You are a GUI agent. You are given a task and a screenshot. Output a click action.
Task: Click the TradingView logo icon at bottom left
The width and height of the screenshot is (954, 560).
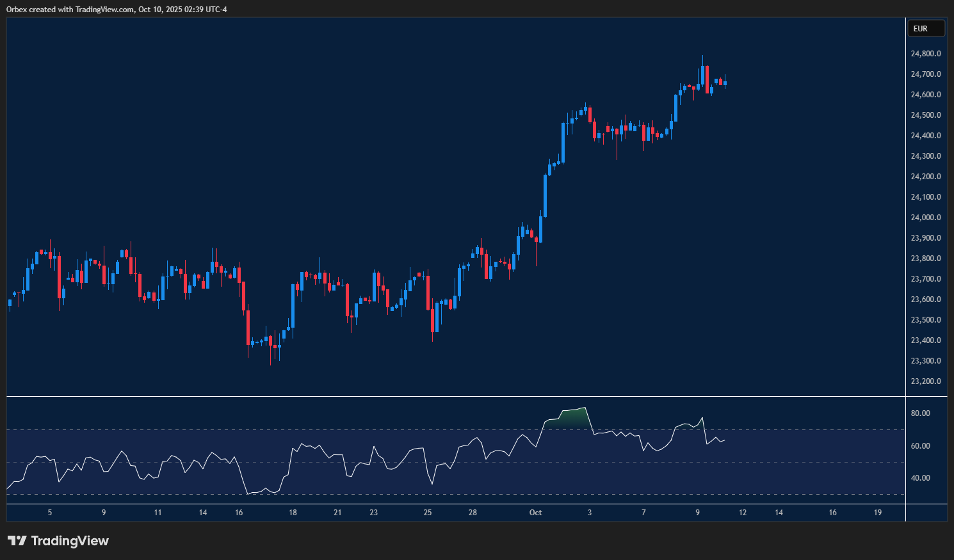pos(17,541)
